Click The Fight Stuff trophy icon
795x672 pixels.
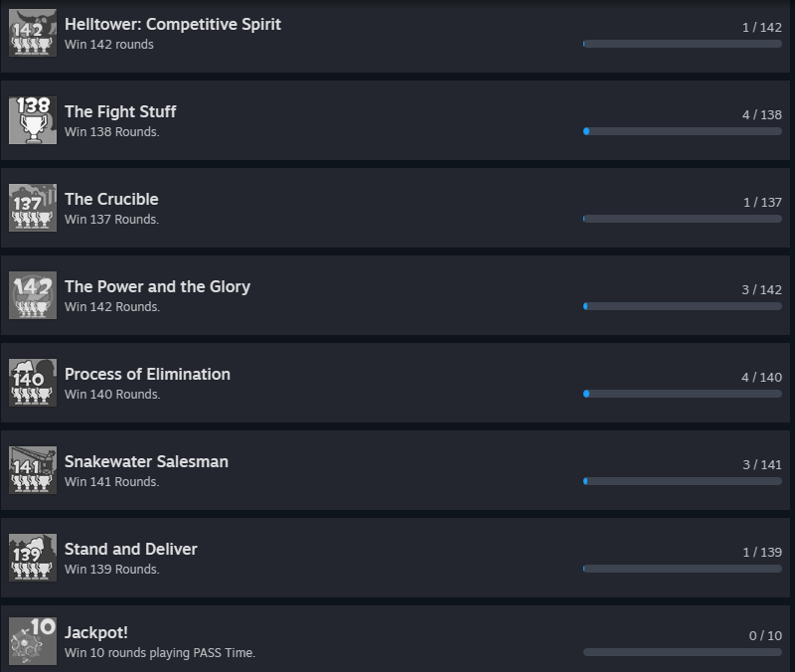pos(33,120)
